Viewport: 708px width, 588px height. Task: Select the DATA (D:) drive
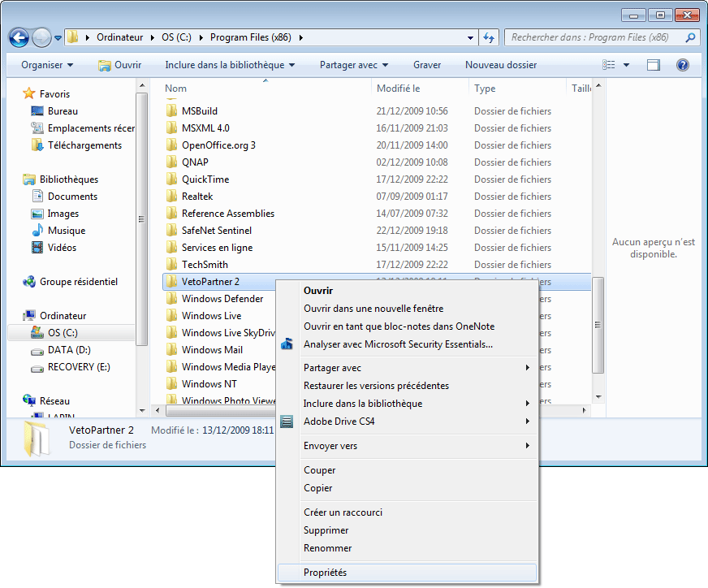point(61,350)
